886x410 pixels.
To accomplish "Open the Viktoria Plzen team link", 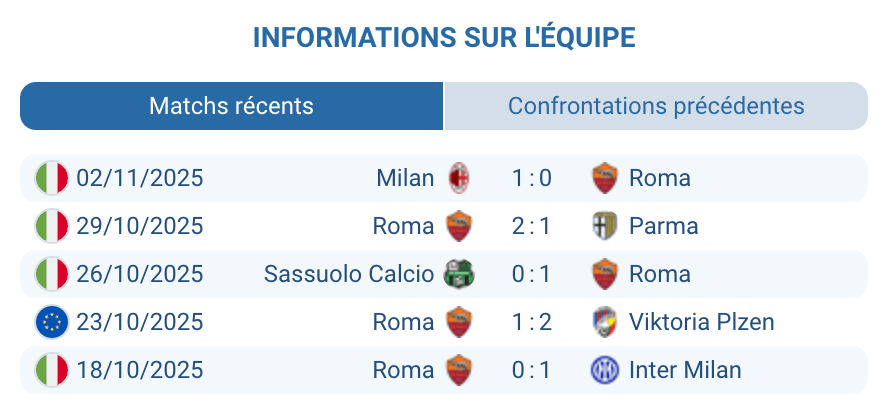I will [701, 322].
